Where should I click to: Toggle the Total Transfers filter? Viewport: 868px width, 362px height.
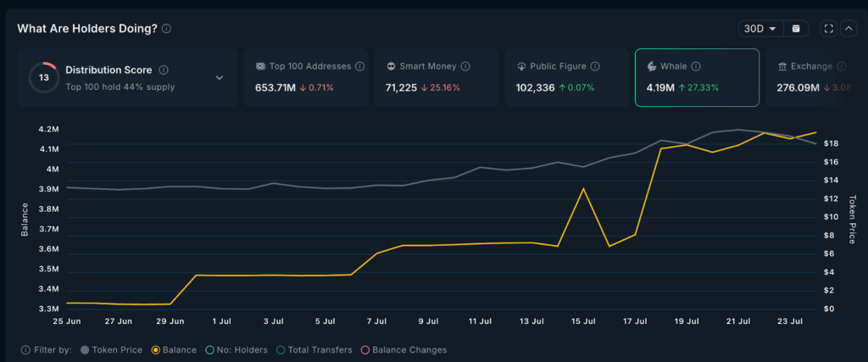pyautogui.click(x=314, y=350)
